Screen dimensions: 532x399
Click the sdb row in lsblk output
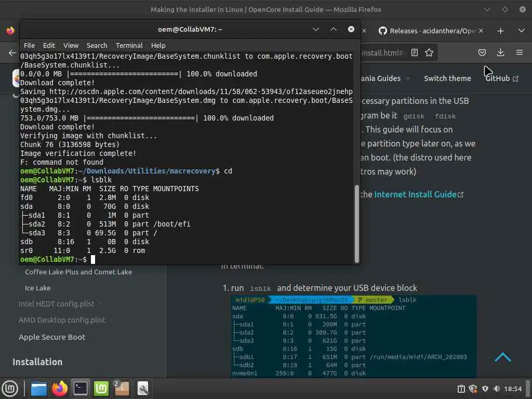(85, 242)
